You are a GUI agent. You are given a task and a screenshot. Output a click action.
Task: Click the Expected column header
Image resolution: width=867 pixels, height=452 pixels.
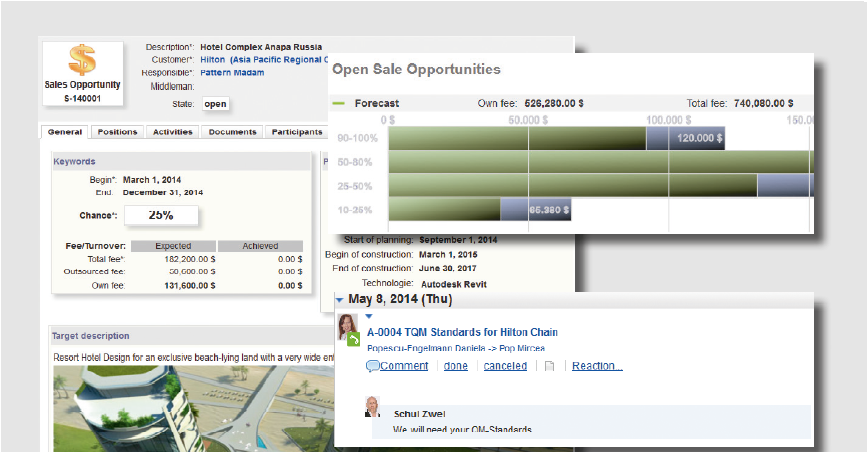(173, 246)
